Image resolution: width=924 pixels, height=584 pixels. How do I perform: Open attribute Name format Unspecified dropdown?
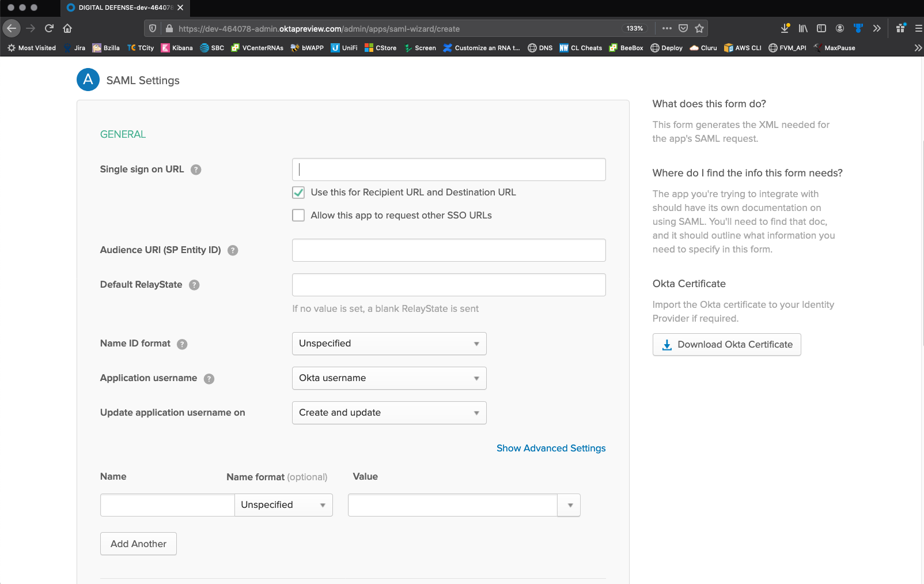pyautogui.click(x=283, y=505)
